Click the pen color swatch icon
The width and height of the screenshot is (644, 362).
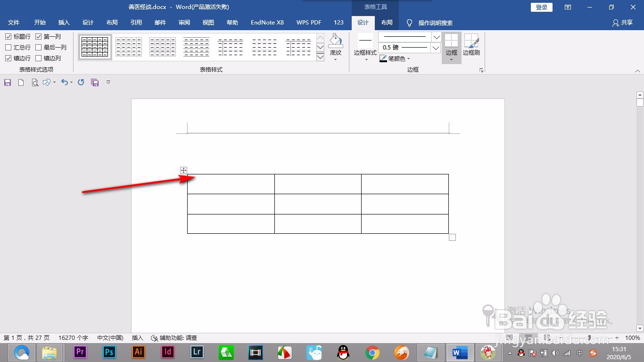[383, 59]
